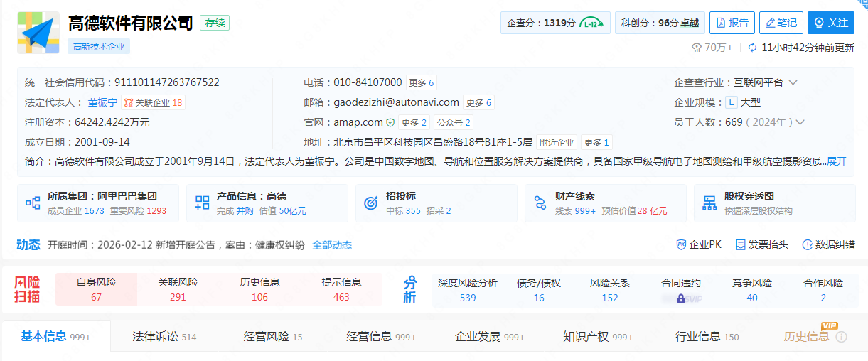This screenshot has height=361, width=868.
Task: Open 所属集团：阿里巴巴集团 card
Action: pos(98,203)
